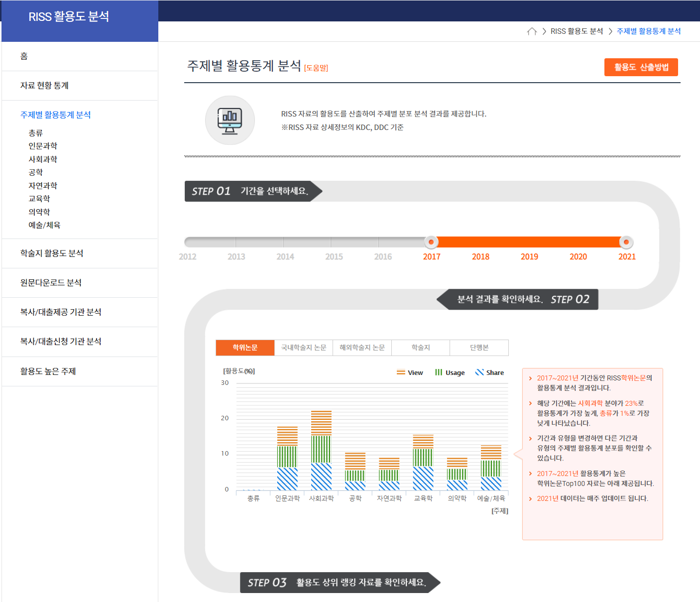Select year 2019 on the timeline
Screen dimensions: 700x602
click(529, 257)
